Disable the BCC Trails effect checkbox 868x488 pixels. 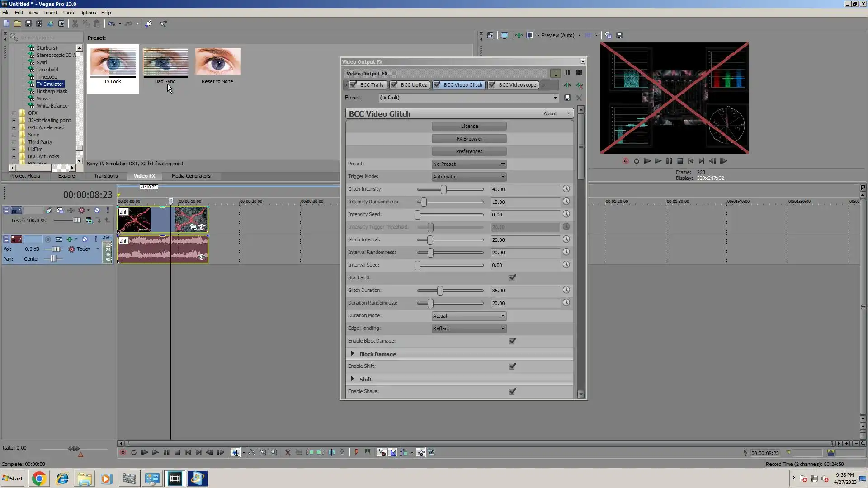click(354, 85)
